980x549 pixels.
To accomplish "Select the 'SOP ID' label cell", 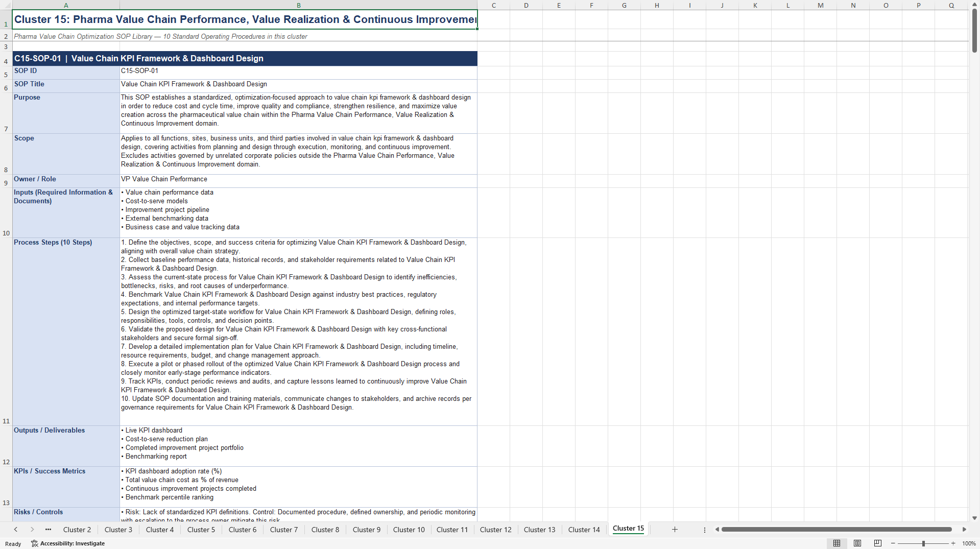I will coord(66,73).
